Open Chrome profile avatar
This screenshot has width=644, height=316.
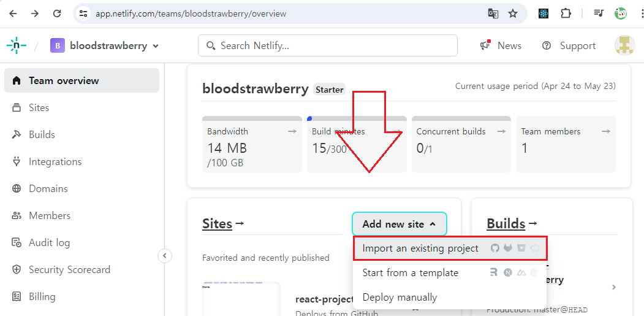click(x=621, y=13)
